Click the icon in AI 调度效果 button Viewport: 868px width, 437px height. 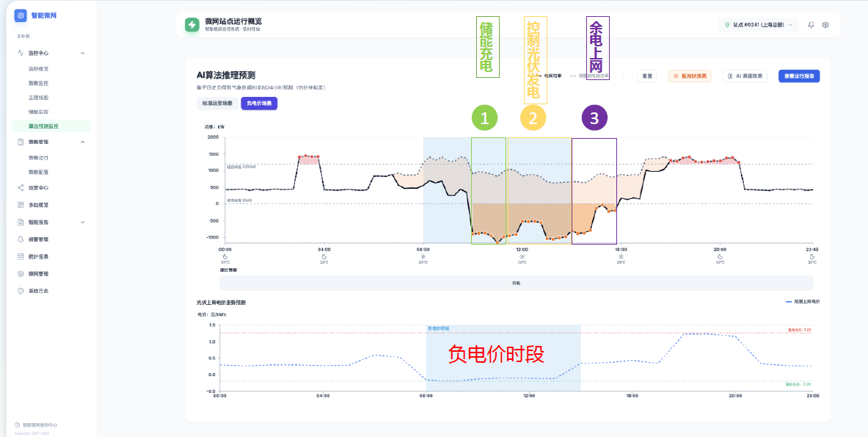pos(730,76)
